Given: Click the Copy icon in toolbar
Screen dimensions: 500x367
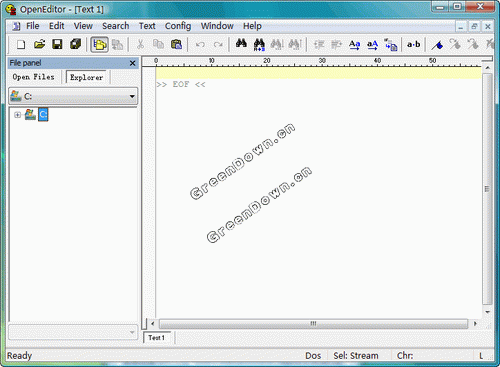Looking at the screenshot, I should click(158, 44).
